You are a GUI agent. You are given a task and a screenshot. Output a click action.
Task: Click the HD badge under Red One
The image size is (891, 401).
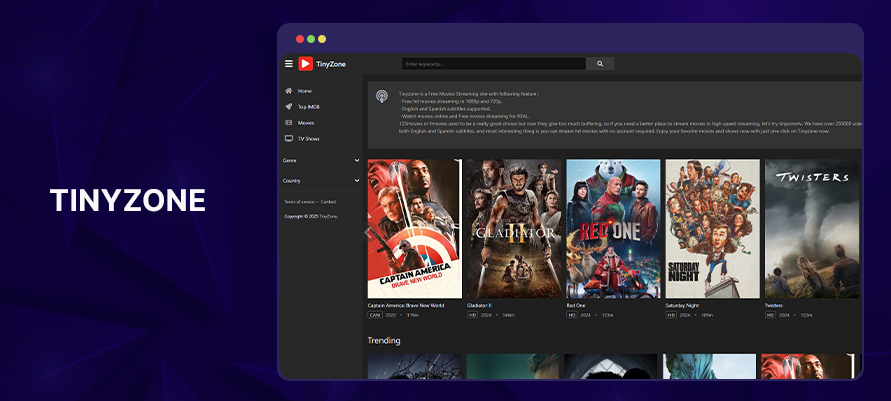click(572, 315)
